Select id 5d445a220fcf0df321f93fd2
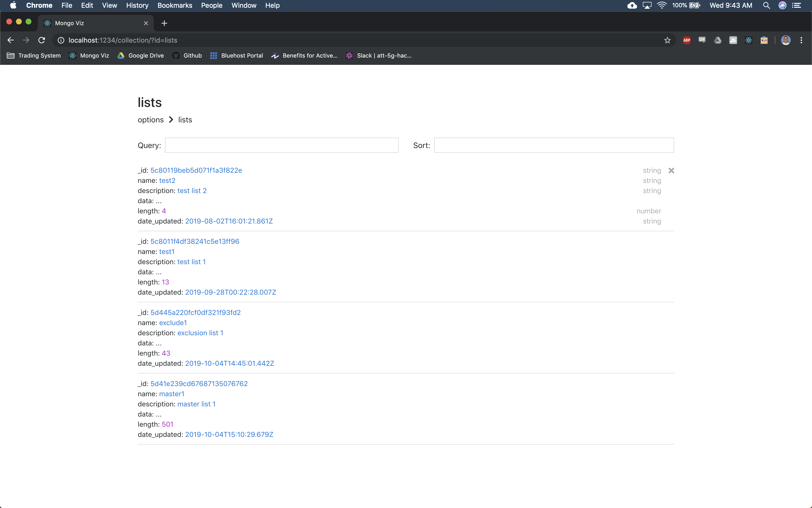812x508 pixels. coord(196,313)
